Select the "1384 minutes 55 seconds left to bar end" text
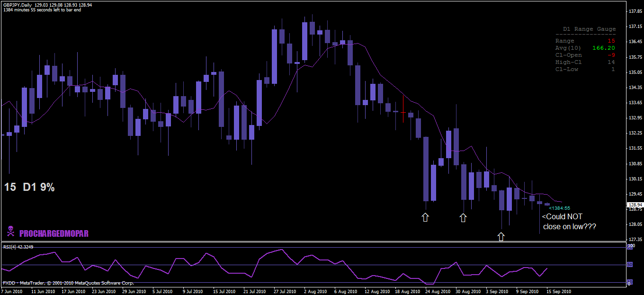Image resolution: width=644 pixels, height=295 pixels. (42, 10)
